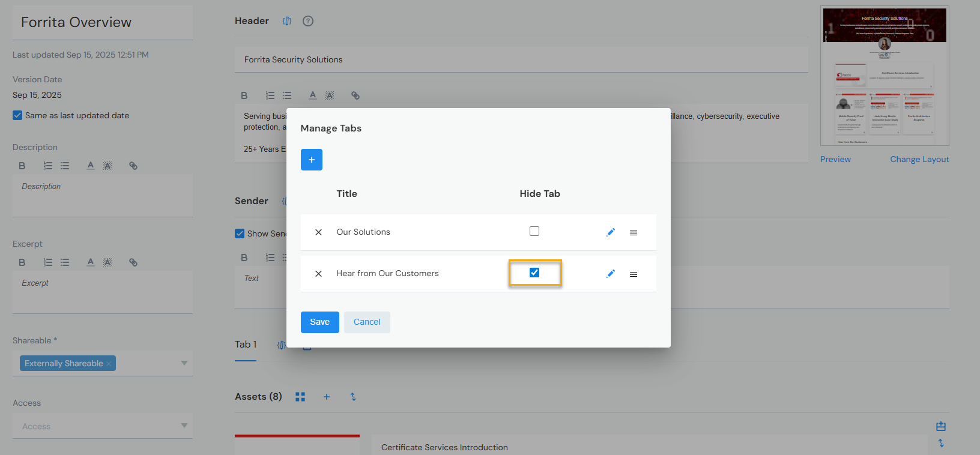Grab the reorder handle for Hear from Our Customers
The width and height of the screenshot is (980, 455).
click(x=634, y=274)
